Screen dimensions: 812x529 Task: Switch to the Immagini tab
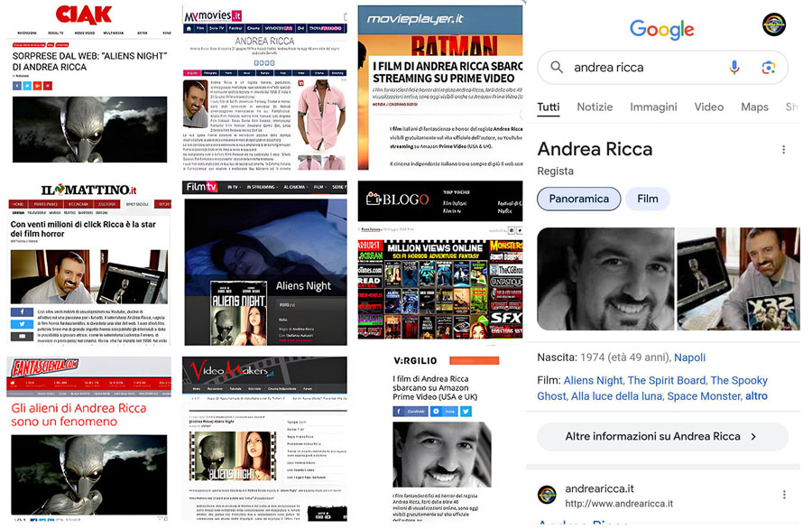pyautogui.click(x=653, y=107)
